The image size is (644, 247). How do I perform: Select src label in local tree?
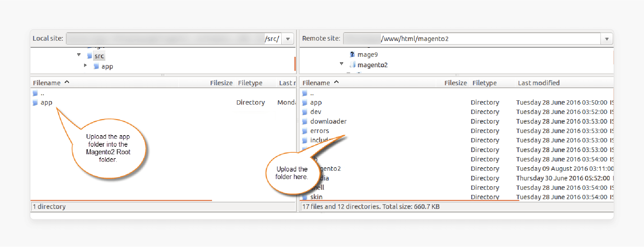click(99, 56)
